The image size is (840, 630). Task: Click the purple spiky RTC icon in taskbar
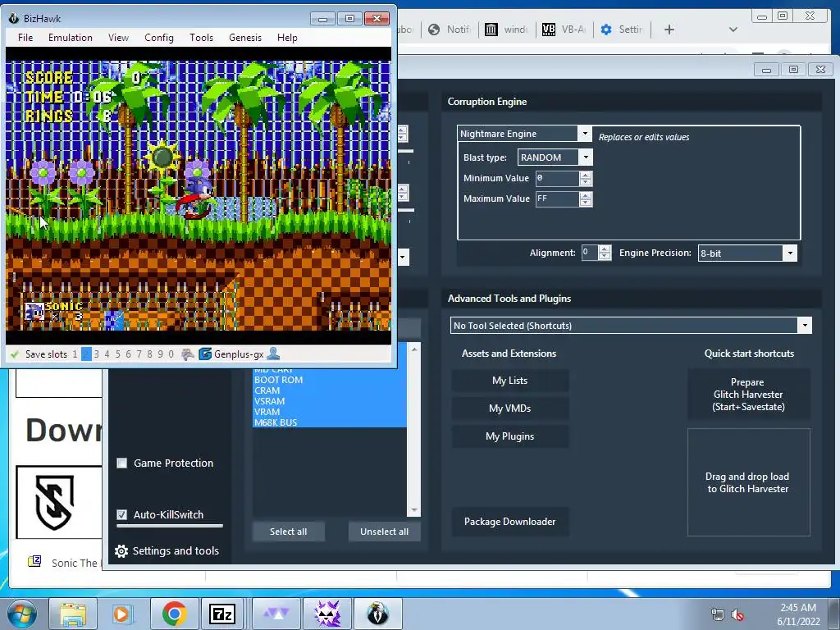click(x=326, y=614)
